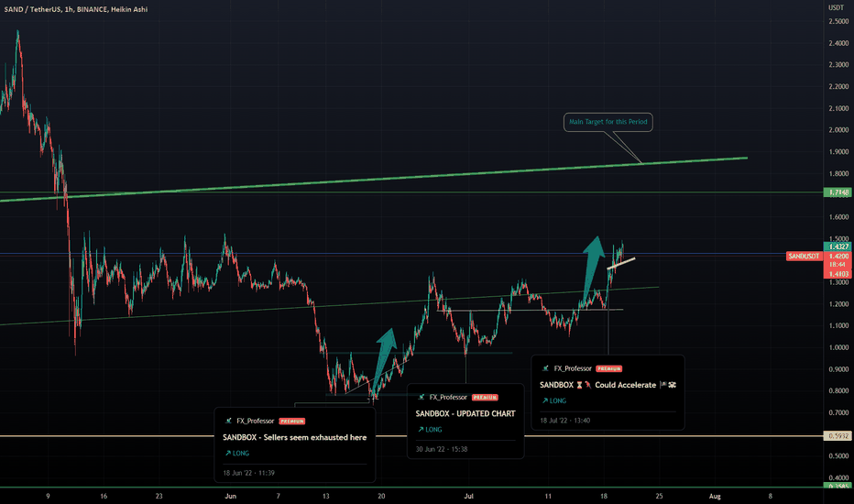Image resolution: width=854 pixels, height=504 pixels.
Task: Click the 18:44 countdown label
Action: click(838, 265)
